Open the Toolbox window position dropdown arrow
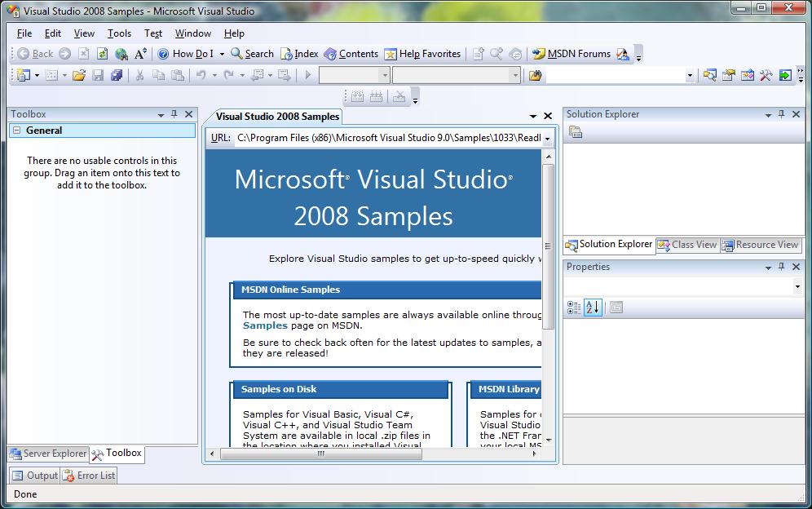Image resolution: width=812 pixels, height=509 pixels. 161,115
